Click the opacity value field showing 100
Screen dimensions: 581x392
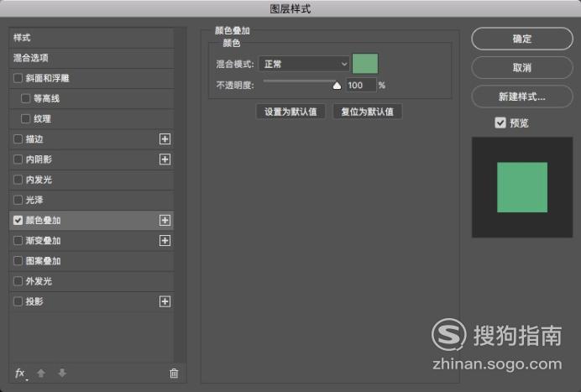coord(361,86)
